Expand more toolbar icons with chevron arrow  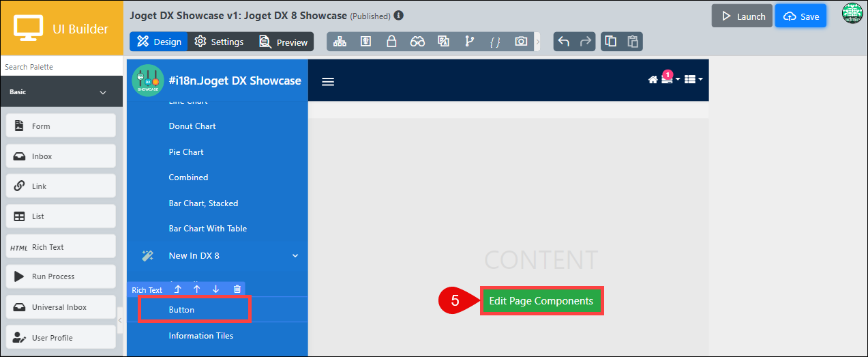pos(538,42)
